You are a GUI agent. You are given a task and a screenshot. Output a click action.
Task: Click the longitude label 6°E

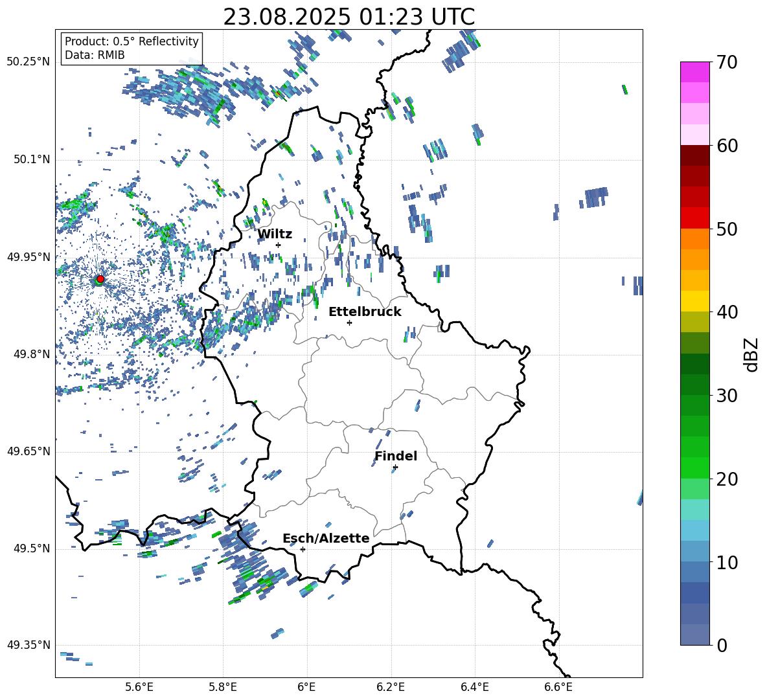tap(306, 687)
